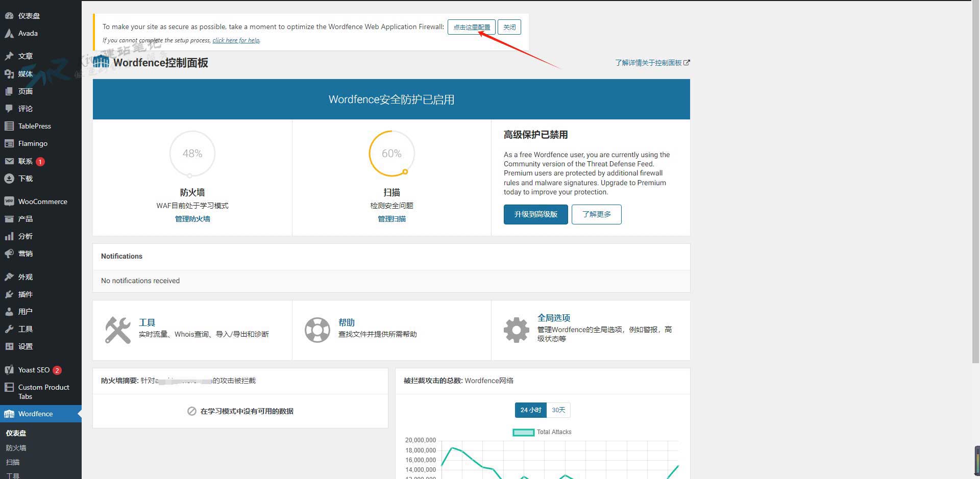The image size is (980, 479).
Task: Click the 评论 comment bubble icon
Action: pyautogui.click(x=9, y=109)
